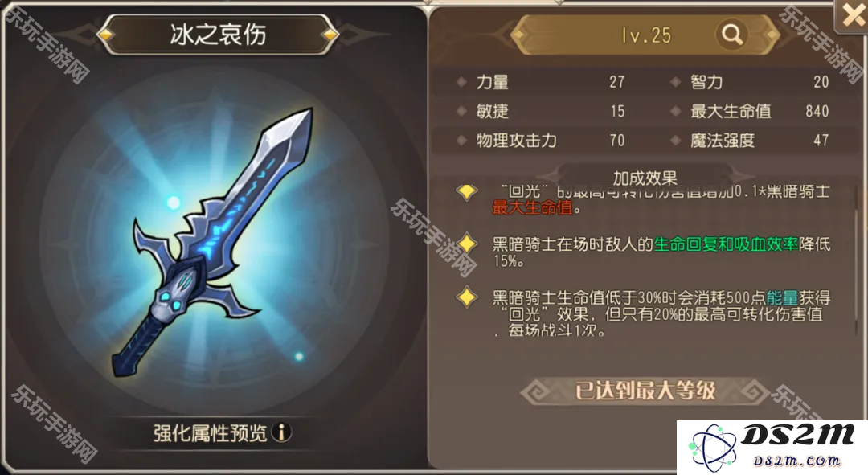Click the 强化属性预览 label

[210, 433]
